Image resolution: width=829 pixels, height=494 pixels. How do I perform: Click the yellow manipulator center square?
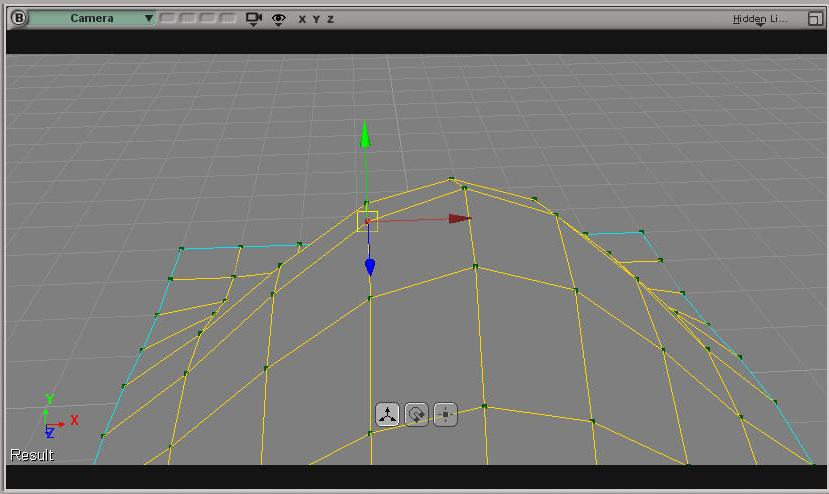(x=368, y=221)
